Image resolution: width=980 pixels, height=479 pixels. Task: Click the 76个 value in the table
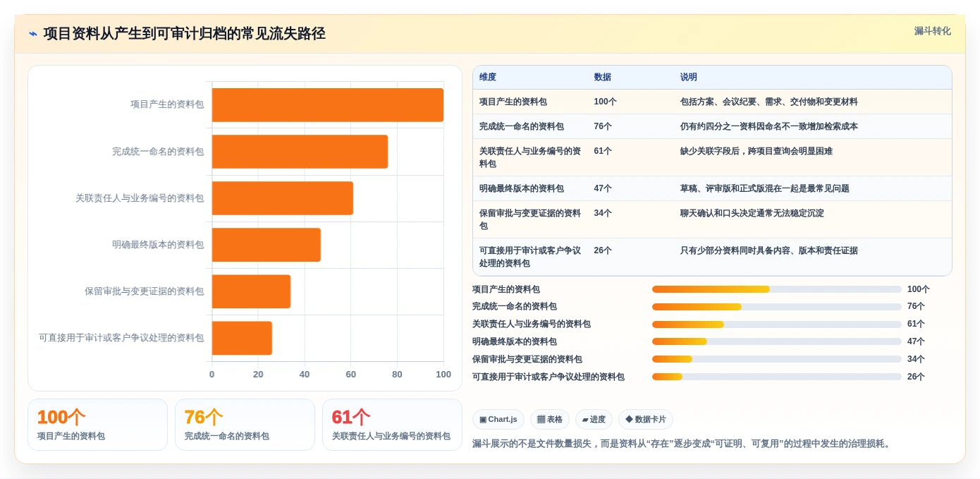(x=603, y=126)
